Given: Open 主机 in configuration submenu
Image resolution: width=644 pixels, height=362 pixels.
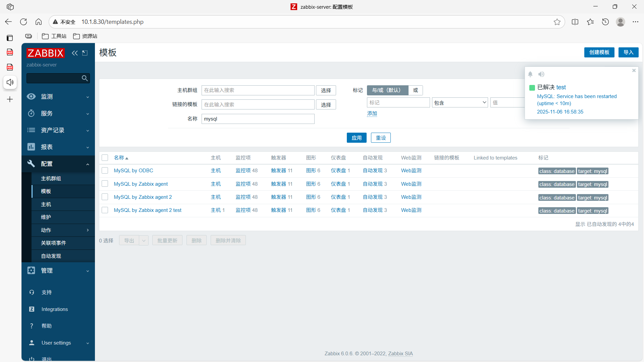Looking at the screenshot, I should (63, 205).
